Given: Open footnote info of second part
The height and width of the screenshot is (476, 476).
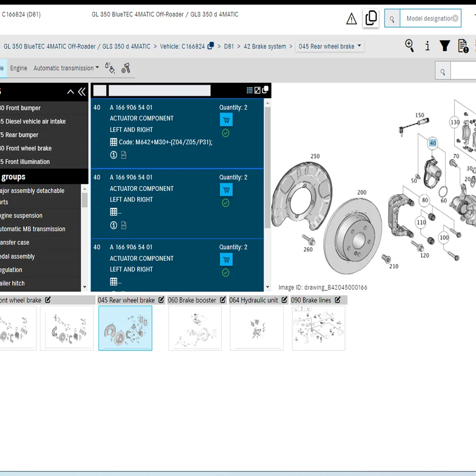Looking at the screenshot, I should [x=114, y=225].
